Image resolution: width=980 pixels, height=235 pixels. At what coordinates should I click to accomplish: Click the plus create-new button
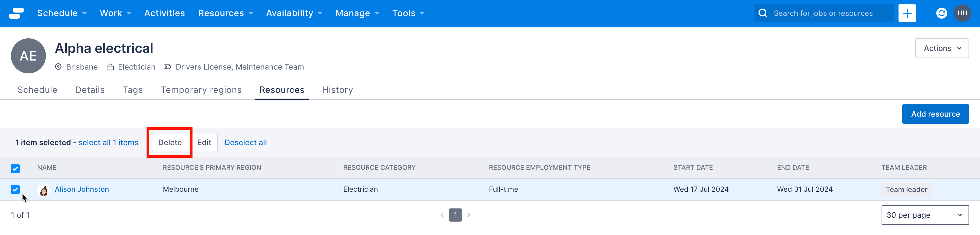point(907,13)
